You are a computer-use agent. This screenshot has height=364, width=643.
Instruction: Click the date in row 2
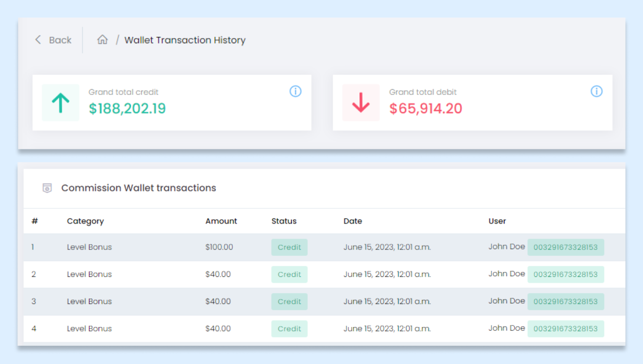(387, 274)
